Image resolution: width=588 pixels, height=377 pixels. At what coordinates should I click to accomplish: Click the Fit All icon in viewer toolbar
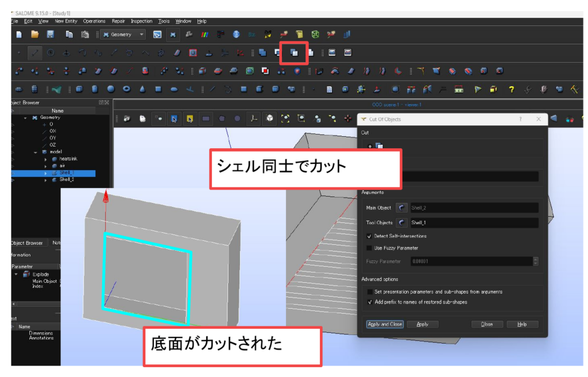tap(285, 118)
